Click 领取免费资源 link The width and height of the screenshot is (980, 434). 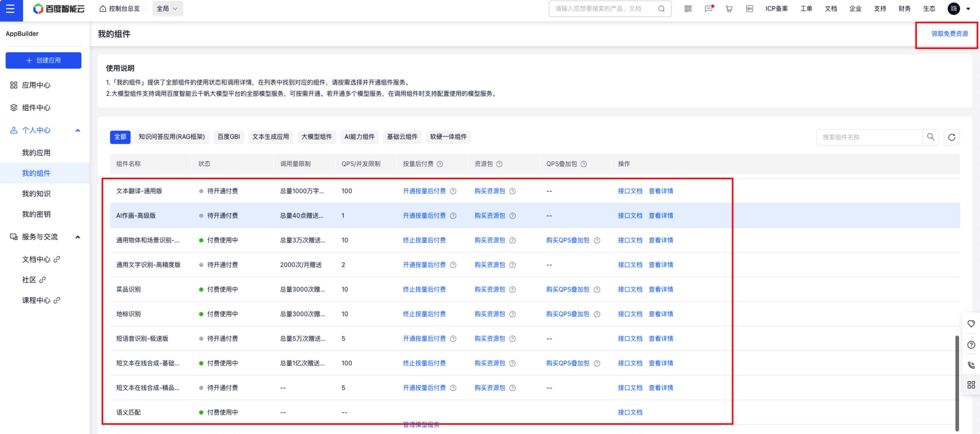click(x=950, y=34)
